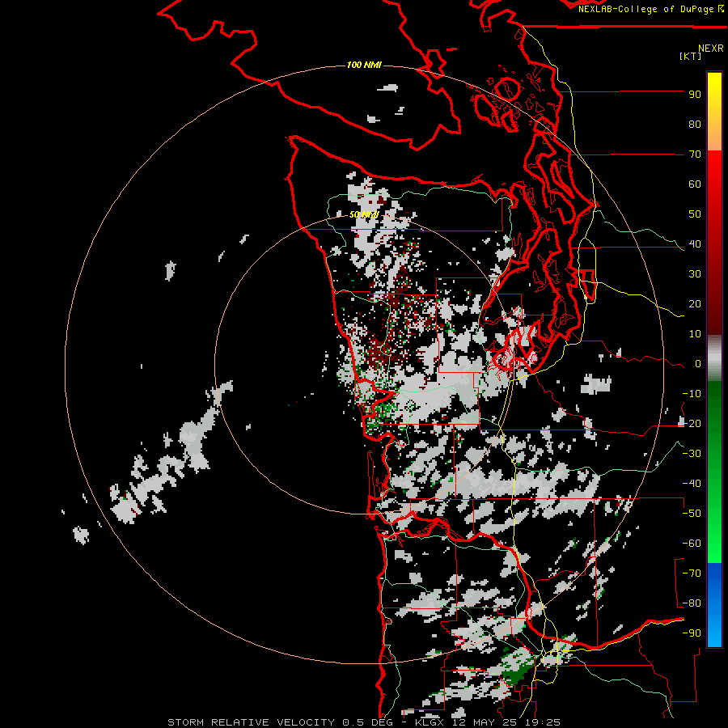Click the positive 50 scale value
The image size is (728, 728).
695,214
